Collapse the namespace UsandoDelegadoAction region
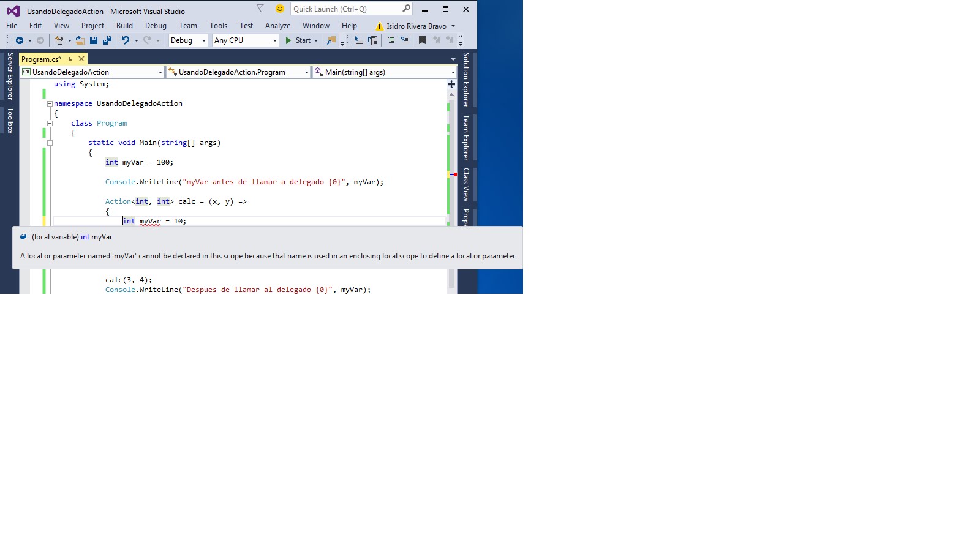Image resolution: width=980 pixels, height=551 pixels. point(49,103)
